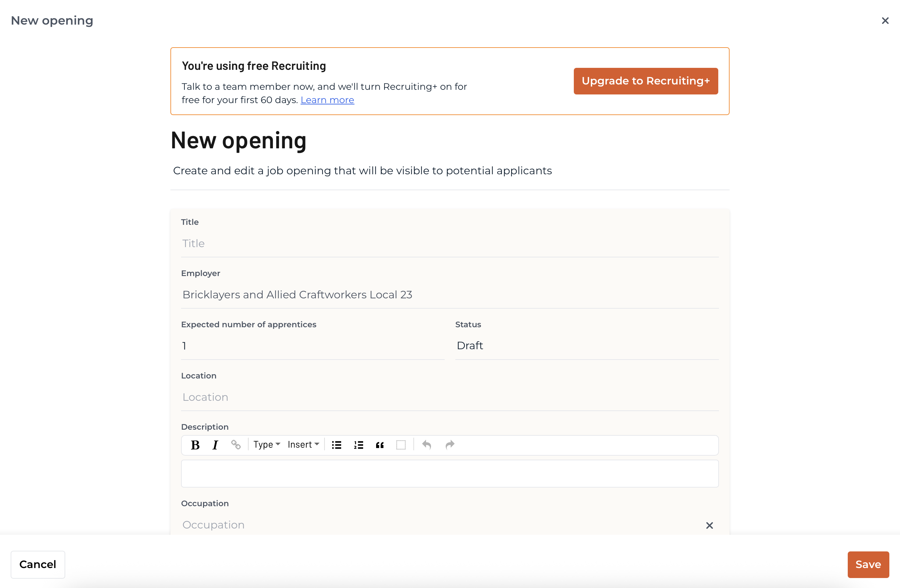Click the Cancel button

pyautogui.click(x=38, y=564)
